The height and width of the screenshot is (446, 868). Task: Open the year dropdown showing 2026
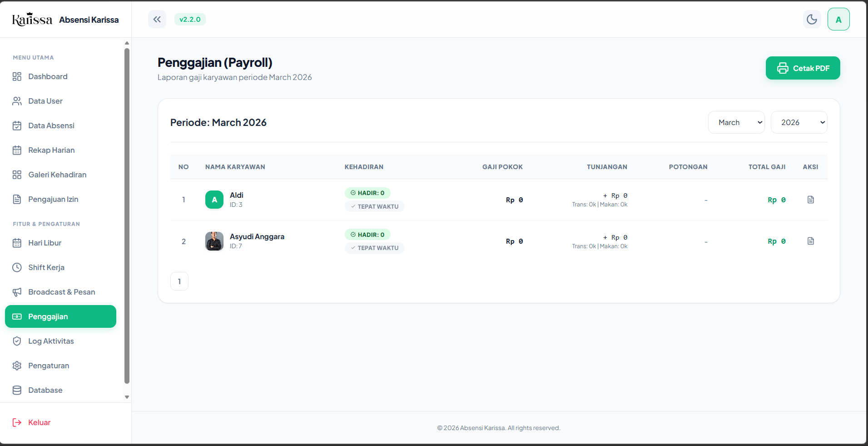799,122
